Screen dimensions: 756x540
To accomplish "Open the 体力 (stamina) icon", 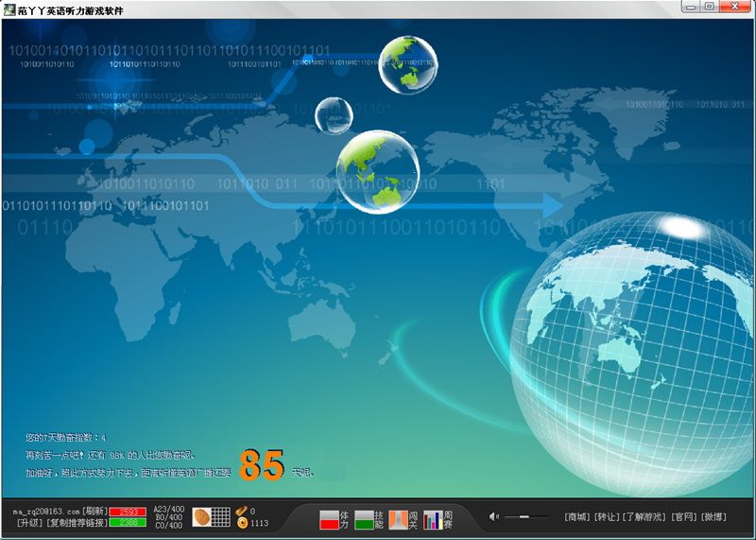I will tap(334, 518).
